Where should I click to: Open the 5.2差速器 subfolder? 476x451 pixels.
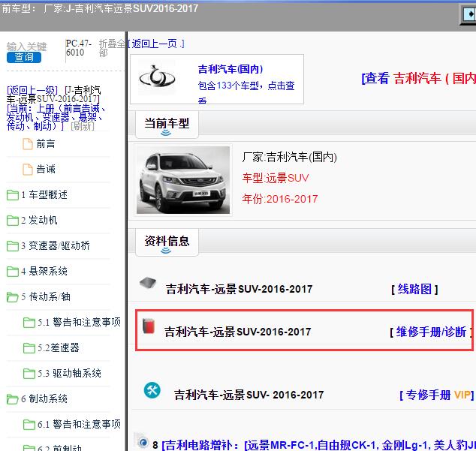59,347
